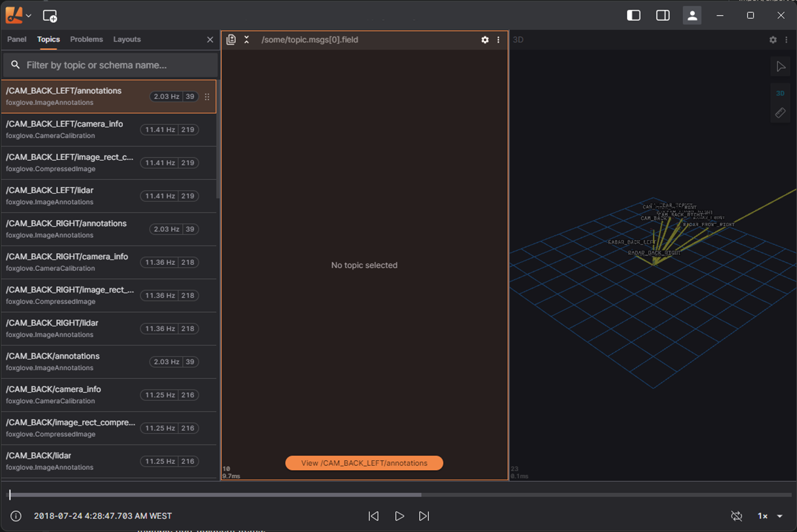
Task: Open the user account menu
Action: (x=692, y=15)
